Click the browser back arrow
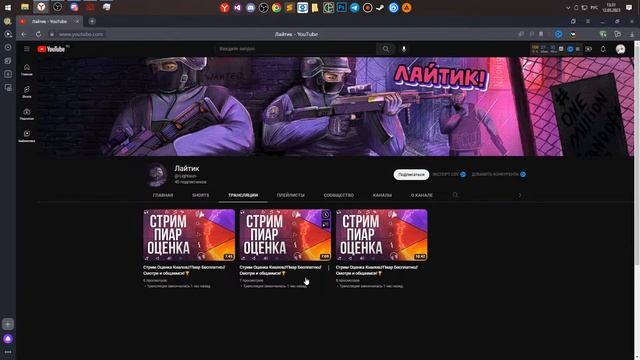 [24, 34]
